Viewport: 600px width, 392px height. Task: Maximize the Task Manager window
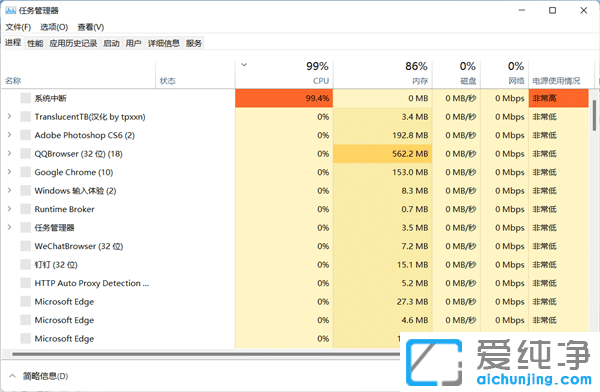pyautogui.click(x=552, y=10)
